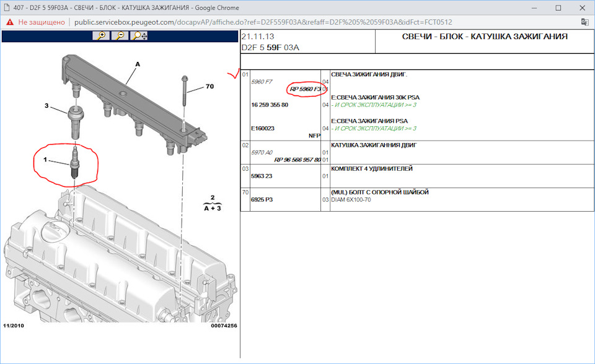Click the date '21.11.13' in header
Viewport: 595px width, 364px height.
tap(258, 37)
